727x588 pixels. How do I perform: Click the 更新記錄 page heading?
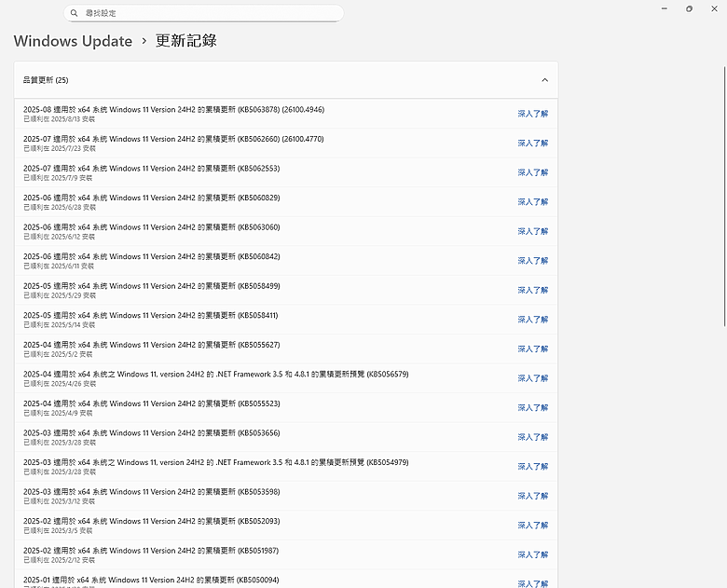pyautogui.click(x=185, y=41)
